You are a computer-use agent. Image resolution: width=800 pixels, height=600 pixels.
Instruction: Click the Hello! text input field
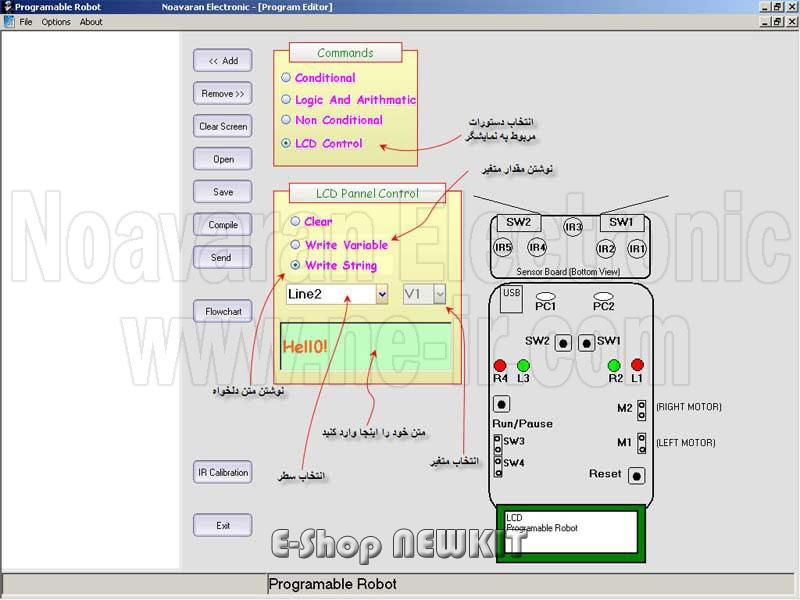click(x=365, y=346)
